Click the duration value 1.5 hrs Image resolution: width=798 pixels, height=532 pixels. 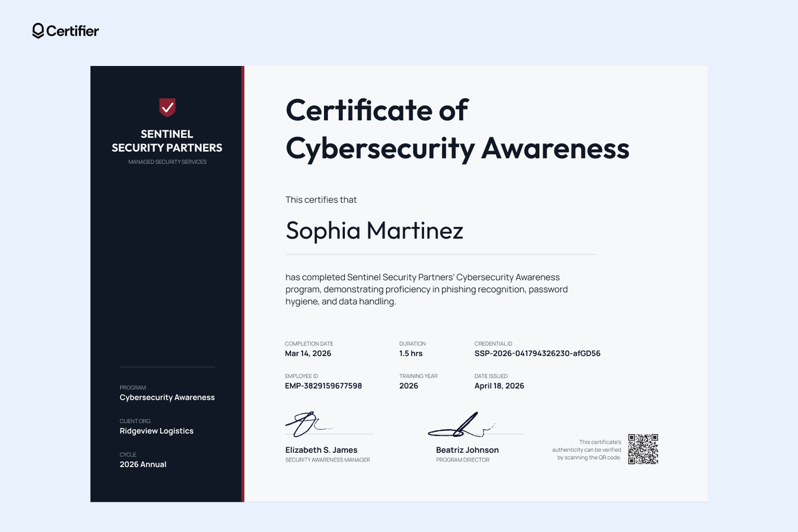pos(411,353)
